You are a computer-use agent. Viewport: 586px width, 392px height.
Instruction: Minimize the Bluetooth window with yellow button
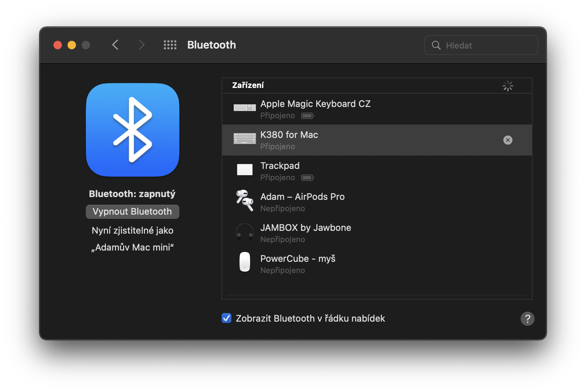click(72, 45)
